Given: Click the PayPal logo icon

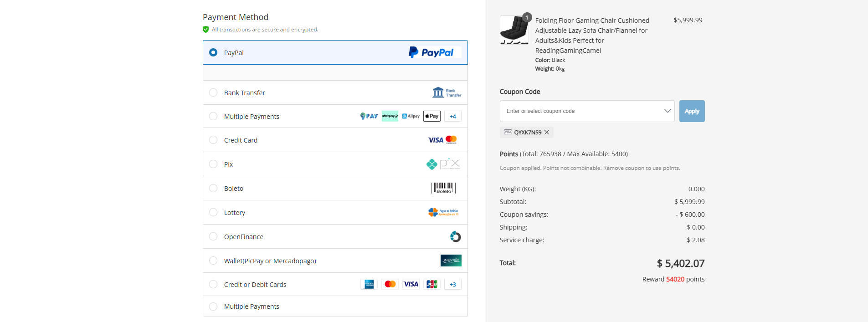Looking at the screenshot, I should point(434,52).
